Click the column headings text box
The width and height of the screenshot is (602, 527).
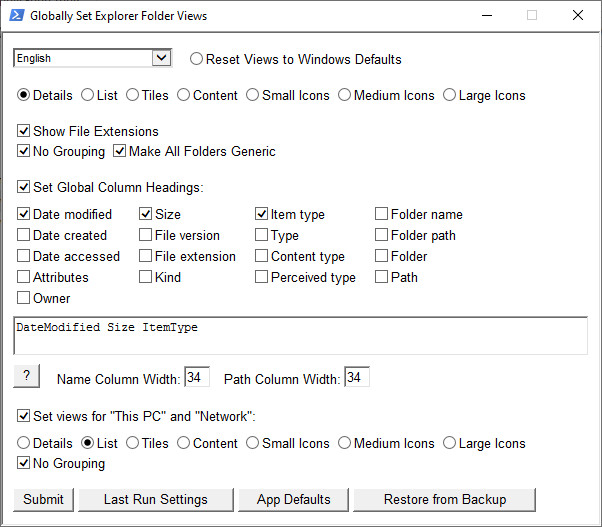tap(301, 335)
